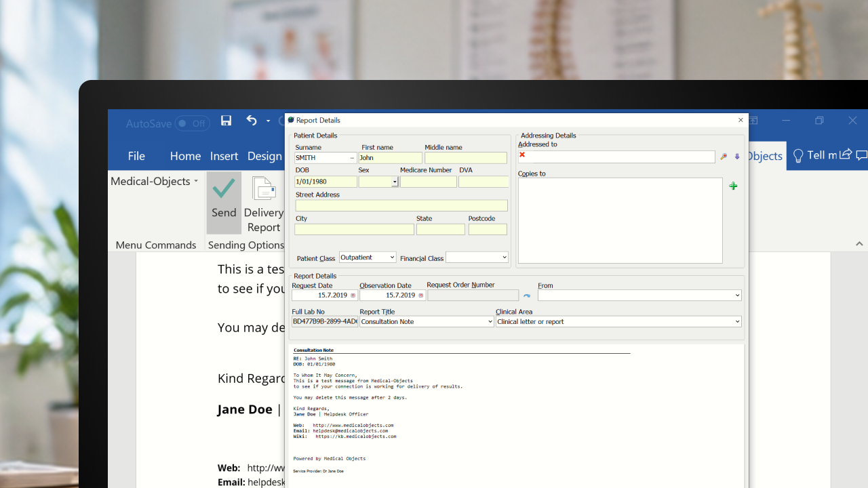Click the blue arrow beside Request Order Number
Viewport: 868px width, 488px height.
[527, 296]
